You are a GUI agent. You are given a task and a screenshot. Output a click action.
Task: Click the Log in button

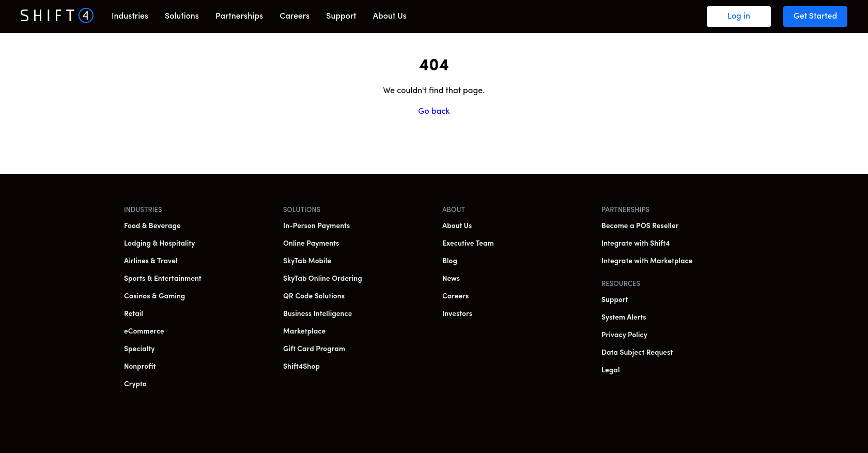click(x=739, y=17)
